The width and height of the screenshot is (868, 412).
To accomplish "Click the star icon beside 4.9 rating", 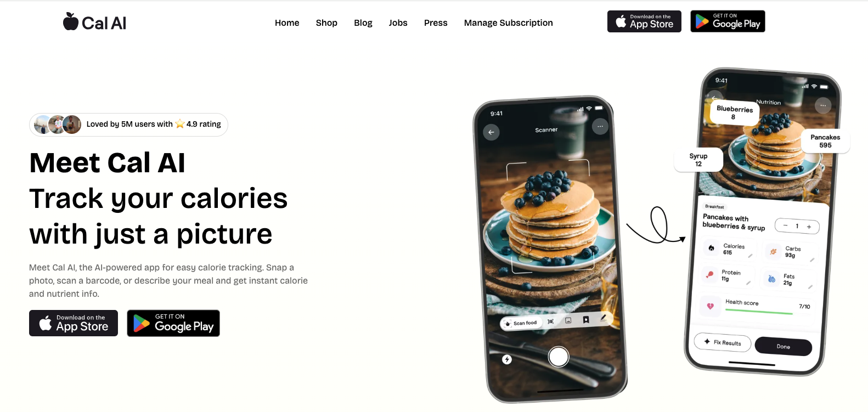I will (x=179, y=124).
